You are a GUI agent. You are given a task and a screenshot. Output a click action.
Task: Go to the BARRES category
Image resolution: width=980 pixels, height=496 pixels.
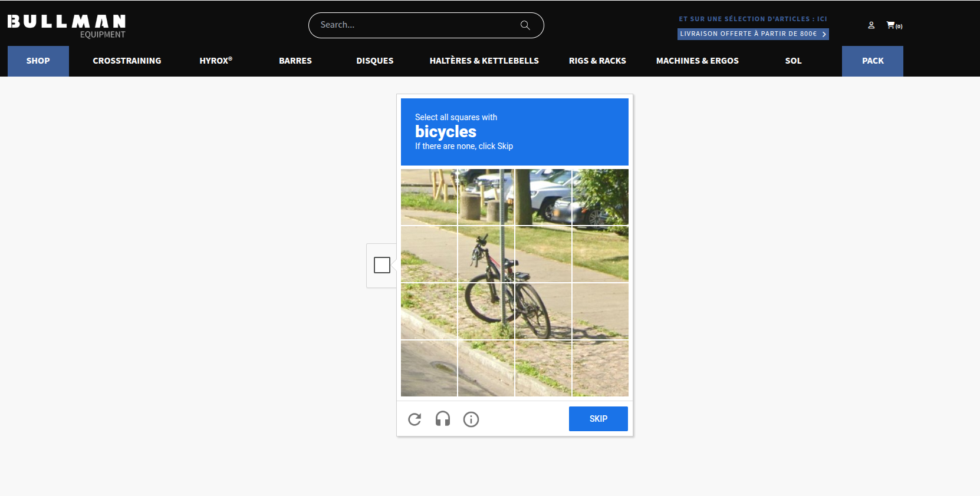[295, 61]
